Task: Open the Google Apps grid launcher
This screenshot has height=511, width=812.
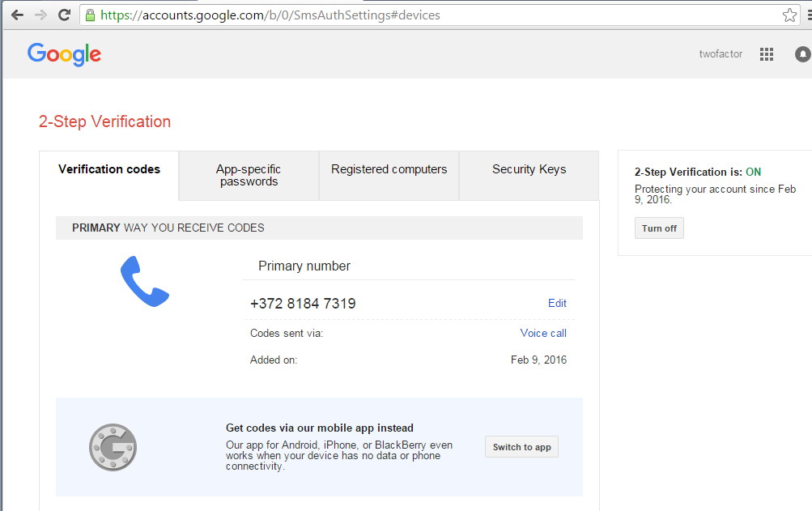Action: (x=766, y=53)
